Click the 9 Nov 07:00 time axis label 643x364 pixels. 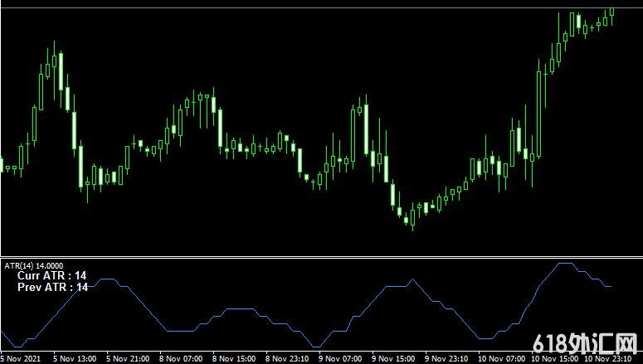coord(341,358)
